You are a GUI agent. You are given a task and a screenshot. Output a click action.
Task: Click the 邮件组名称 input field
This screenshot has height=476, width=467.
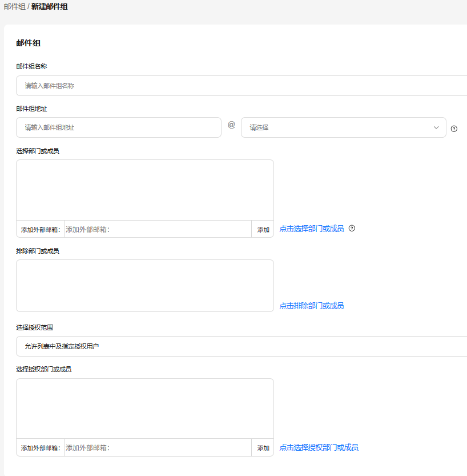[241, 86]
